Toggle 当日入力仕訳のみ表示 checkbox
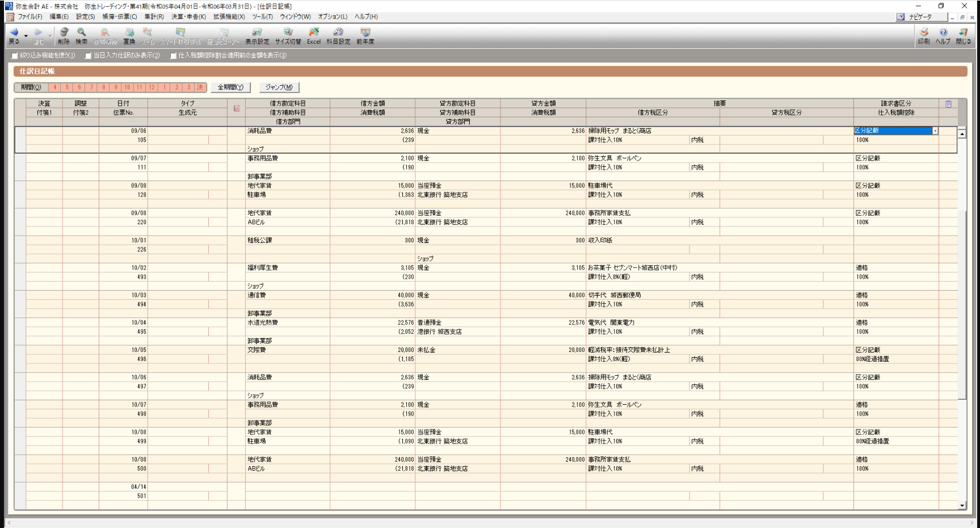Screen dimensions: 980x528 (89, 56)
